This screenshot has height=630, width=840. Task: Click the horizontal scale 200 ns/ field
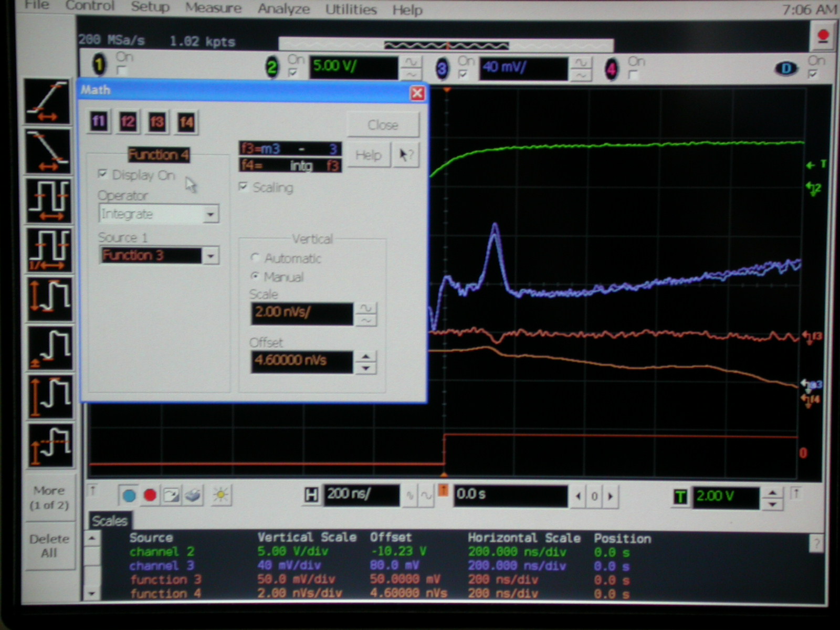361,494
